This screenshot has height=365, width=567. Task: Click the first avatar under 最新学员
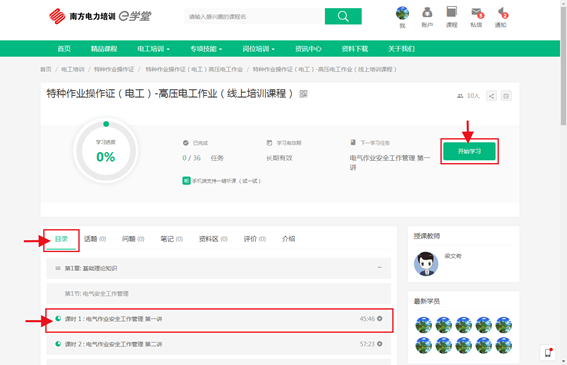pos(423,325)
